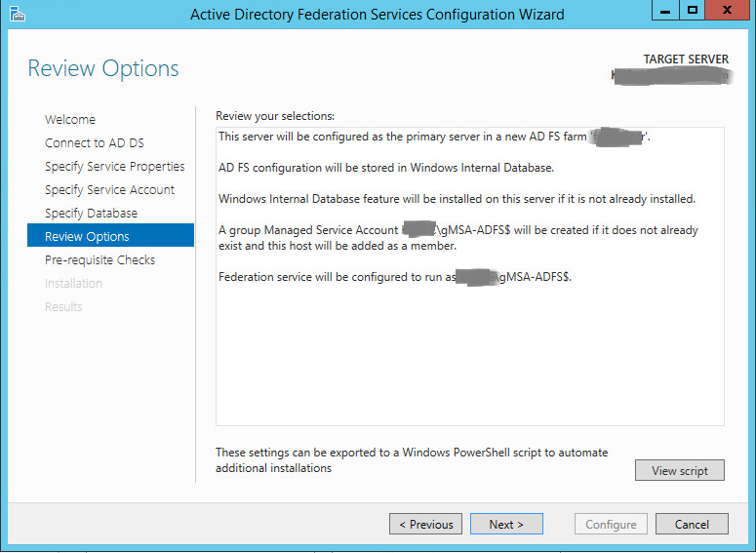Click the 'Federation service will be configured to run as' line
756x553 pixels.
tap(394, 277)
